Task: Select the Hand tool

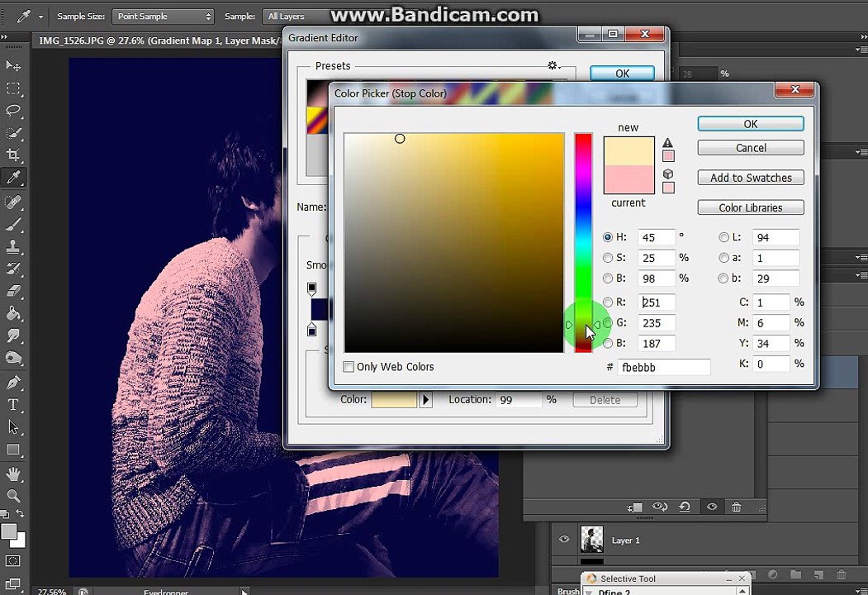Action: point(13,474)
